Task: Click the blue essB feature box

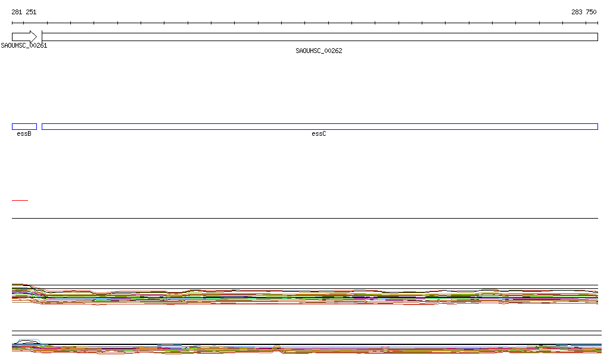Action: point(24,126)
